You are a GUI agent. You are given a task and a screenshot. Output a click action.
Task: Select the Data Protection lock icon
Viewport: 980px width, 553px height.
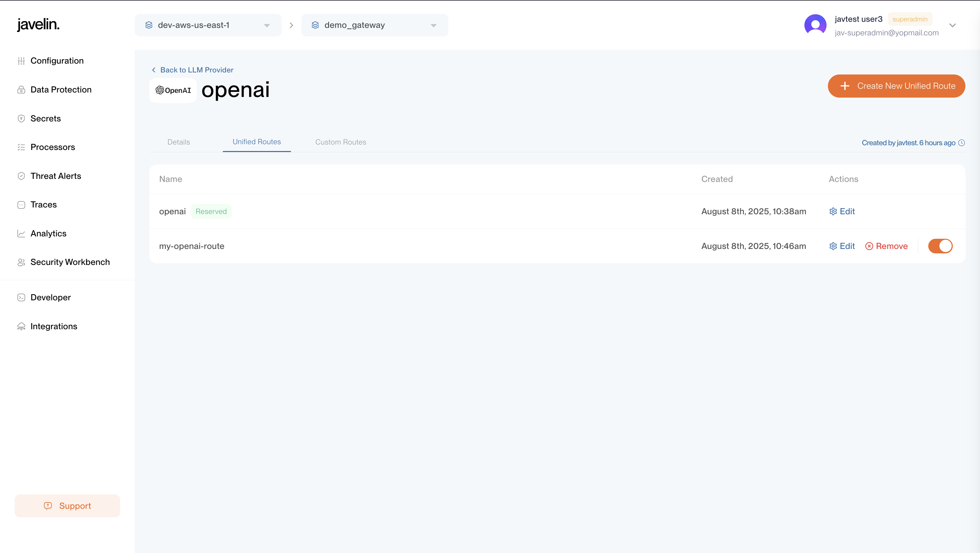(x=21, y=90)
